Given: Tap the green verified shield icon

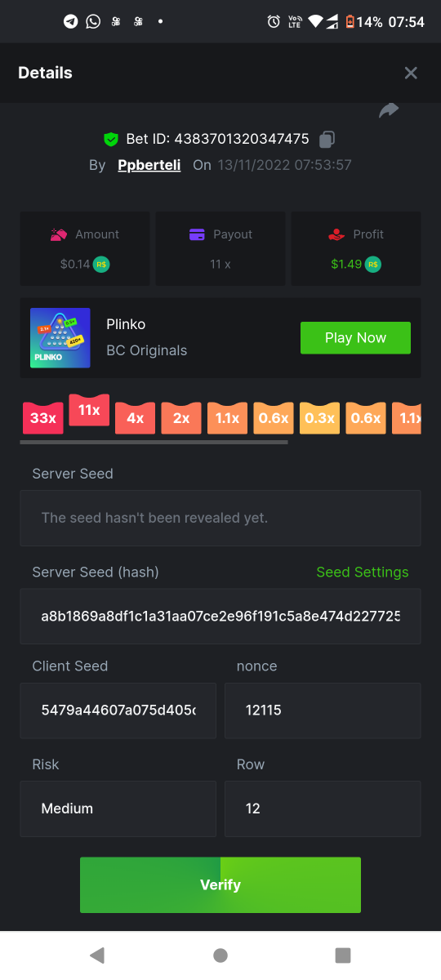Looking at the screenshot, I should coord(111,139).
